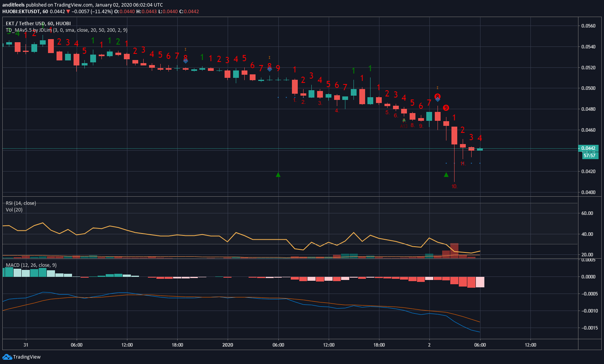Click the C:0.0442 close value in header
604x364 pixels.
tap(189, 12)
